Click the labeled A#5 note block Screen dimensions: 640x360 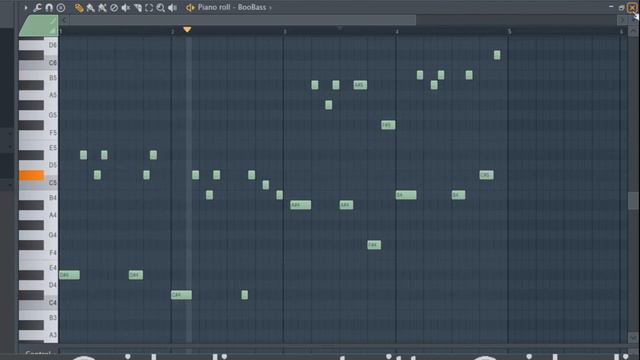click(360, 85)
